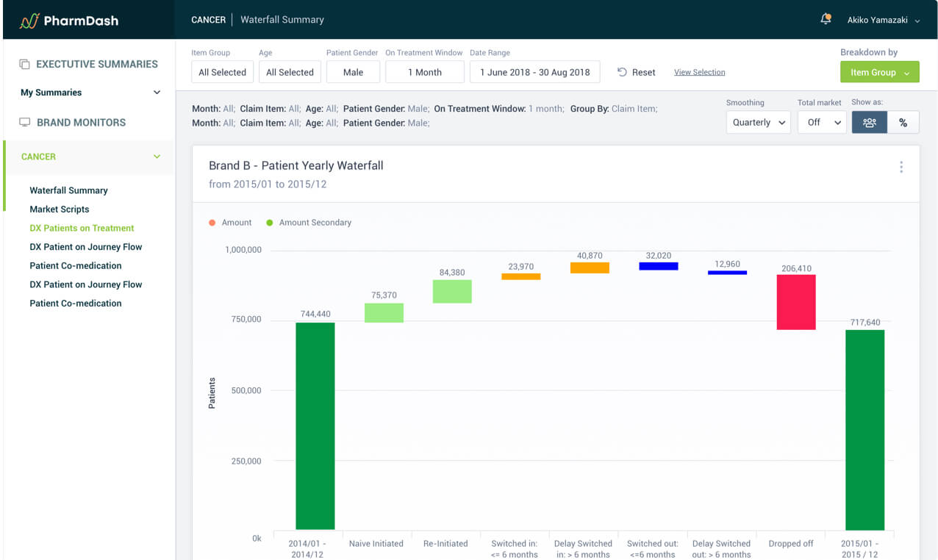
Task: Click the Patients y-axis title
Action: [x=212, y=393]
